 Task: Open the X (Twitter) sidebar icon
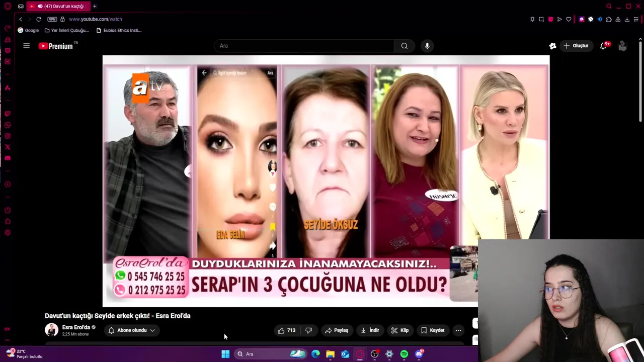[8, 147]
